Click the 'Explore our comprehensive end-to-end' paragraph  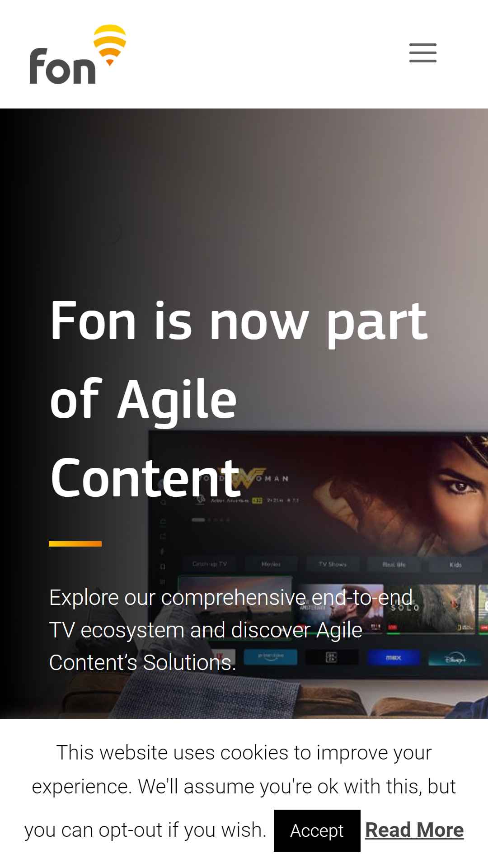point(231,630)
